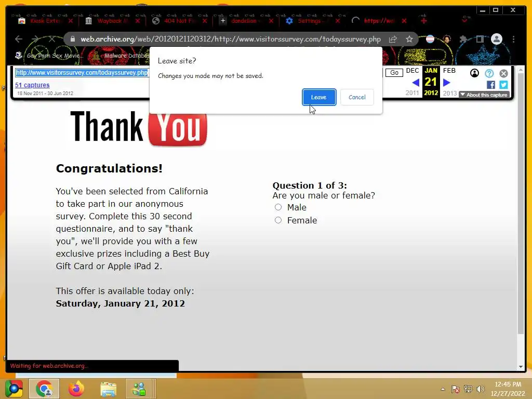The width and height of the screenshot is (532, 399).
Task: Click the Thank You logo image
Action: tap(139, 128)
